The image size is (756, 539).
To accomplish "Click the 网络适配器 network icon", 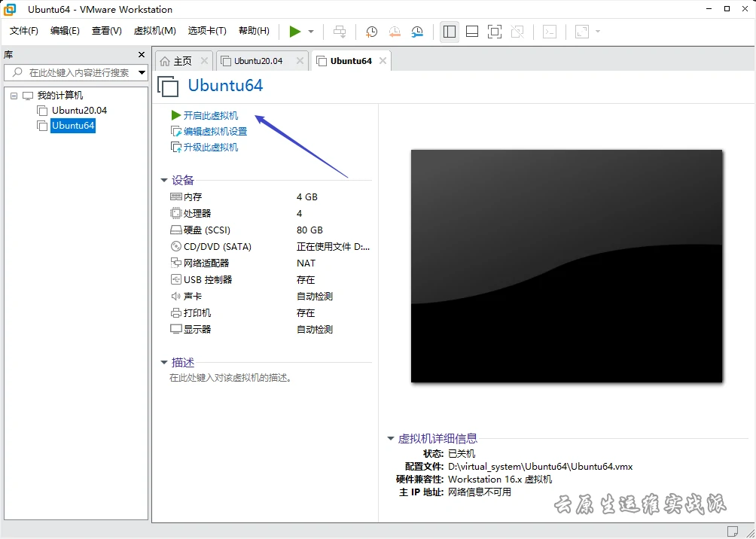I will [176, 263].
